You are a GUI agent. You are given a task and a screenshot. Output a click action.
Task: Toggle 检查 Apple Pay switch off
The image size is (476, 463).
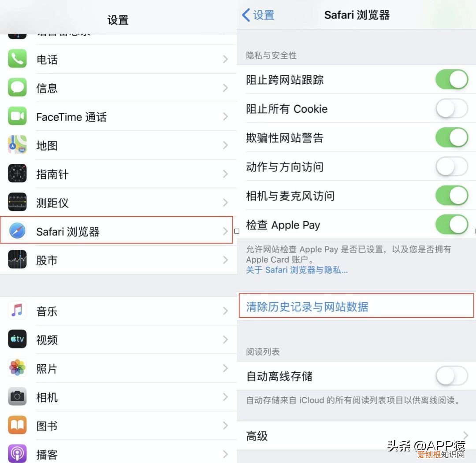tap(452, 225)
